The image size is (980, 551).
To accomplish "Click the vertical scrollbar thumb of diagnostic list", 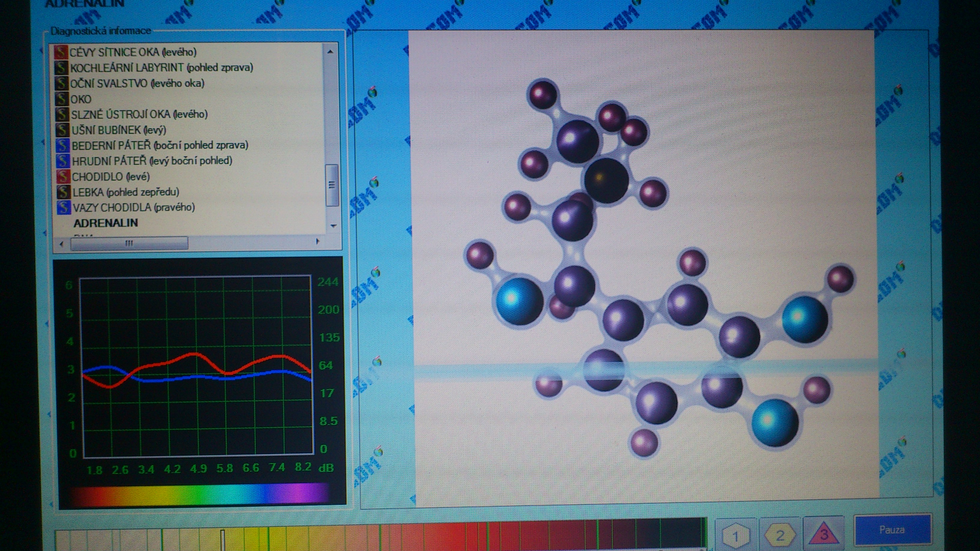I will point(332,185).
